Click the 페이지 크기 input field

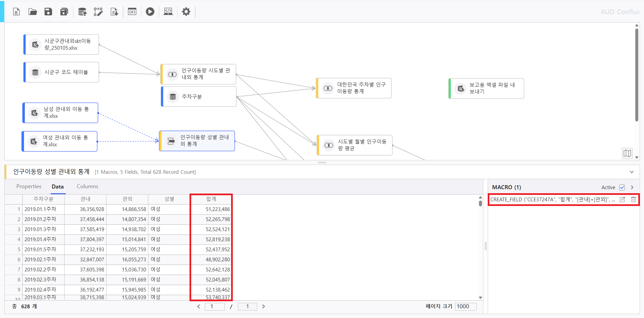click(x=466, y=306)
